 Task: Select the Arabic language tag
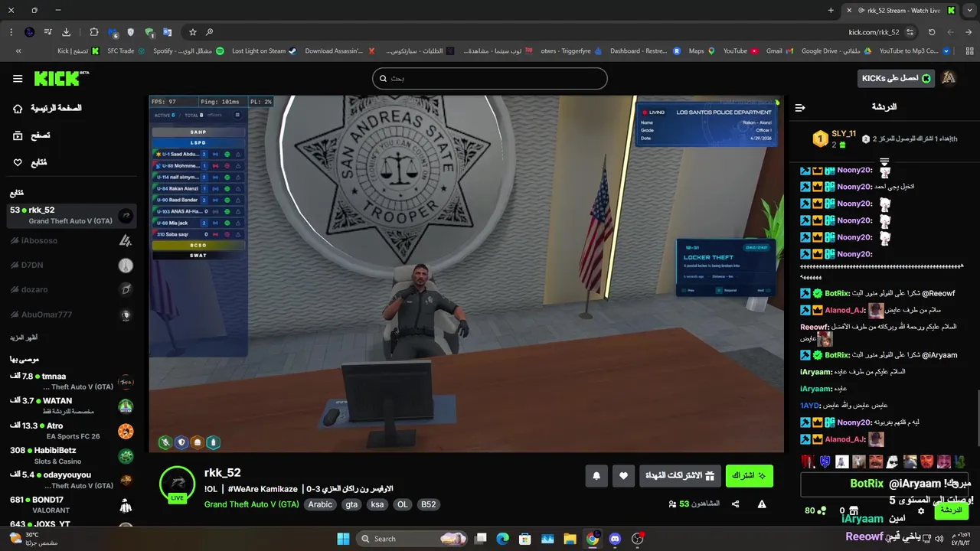click(320, 504)
